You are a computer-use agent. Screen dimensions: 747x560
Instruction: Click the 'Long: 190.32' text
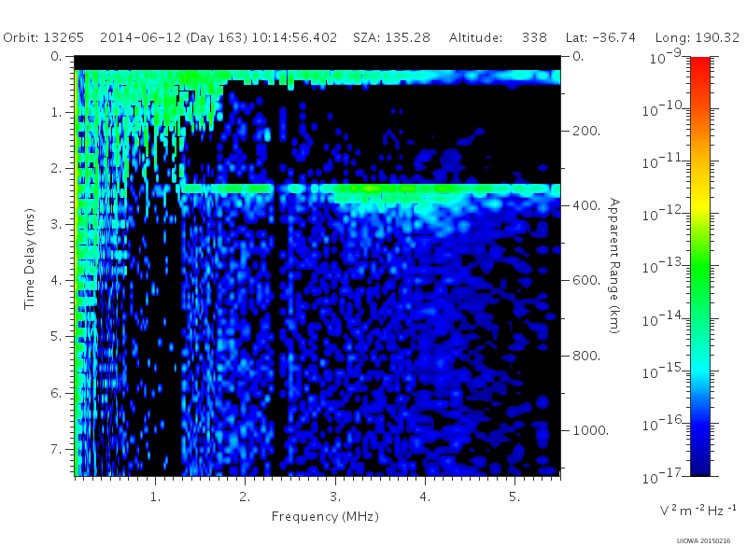[x=697, y=37]
